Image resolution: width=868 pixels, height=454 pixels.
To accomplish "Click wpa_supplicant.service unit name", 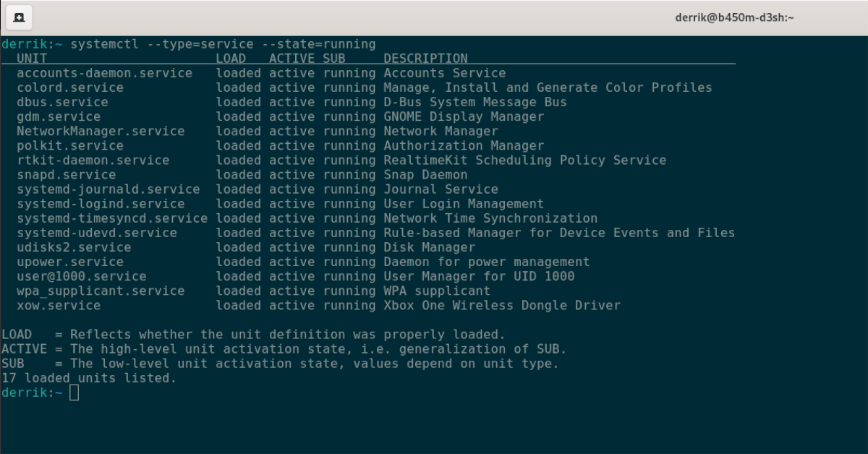I will (101, 291).
